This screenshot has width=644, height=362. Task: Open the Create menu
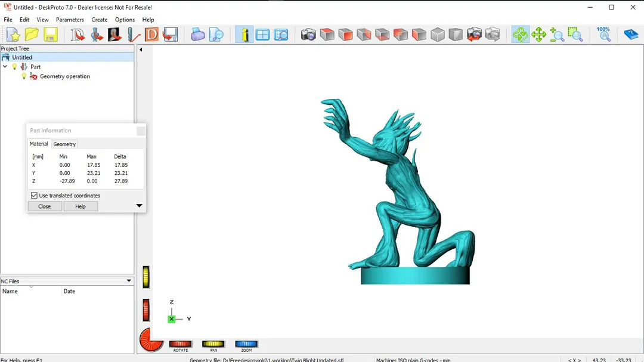100,20
